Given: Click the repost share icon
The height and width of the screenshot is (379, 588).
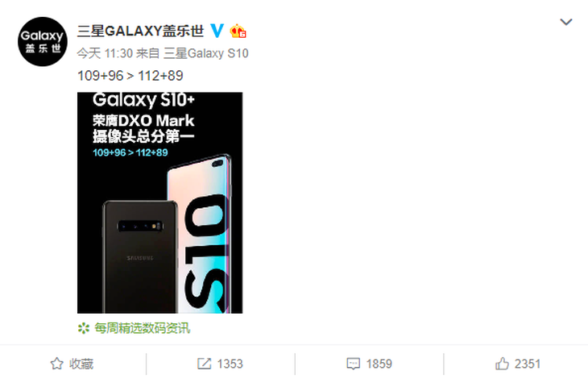Looking at the screenshot, I should click(x=204, y=364).
